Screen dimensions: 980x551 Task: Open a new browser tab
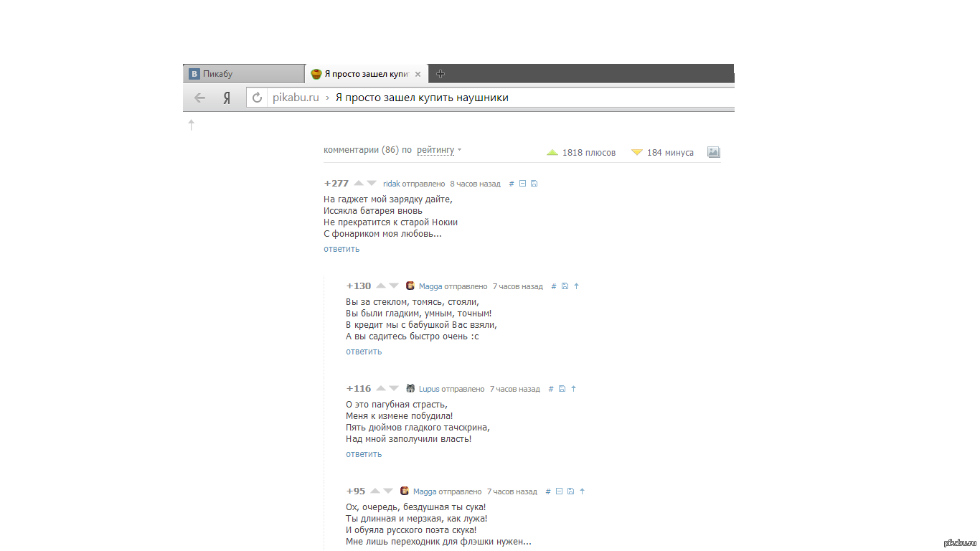pyautogui.click(x=440, y=74)
